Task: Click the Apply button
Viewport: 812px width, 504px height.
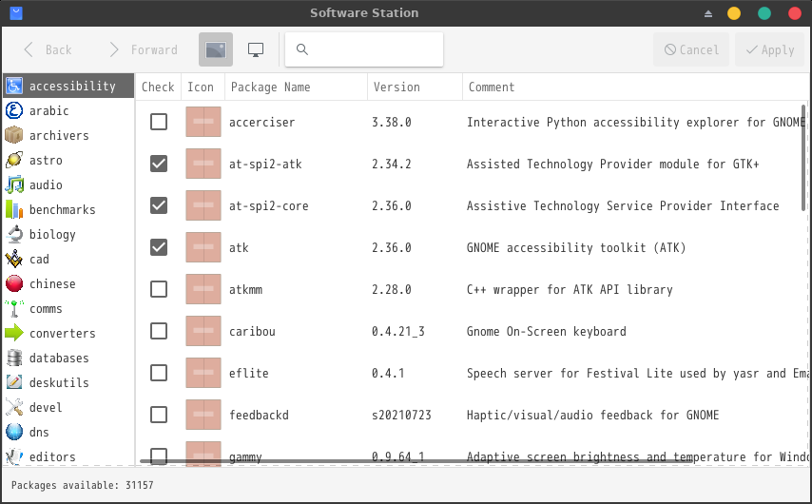Action: click(x=770, y=49)
